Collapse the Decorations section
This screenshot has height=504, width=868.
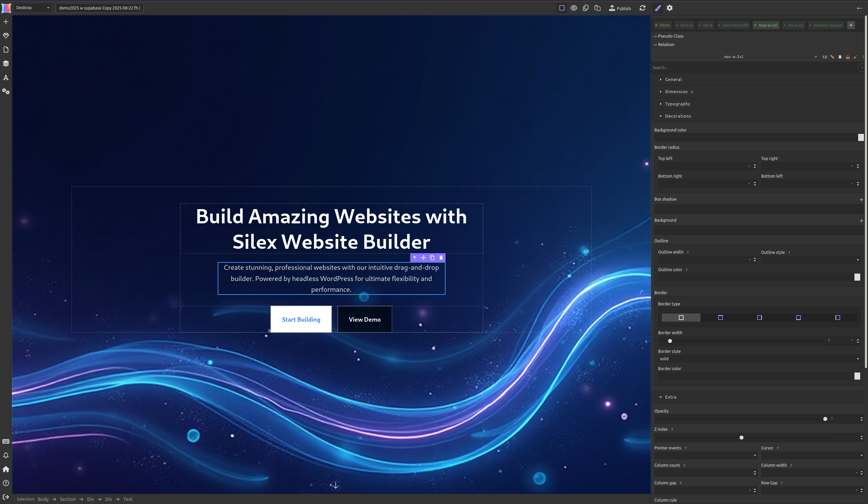[677, 116]
